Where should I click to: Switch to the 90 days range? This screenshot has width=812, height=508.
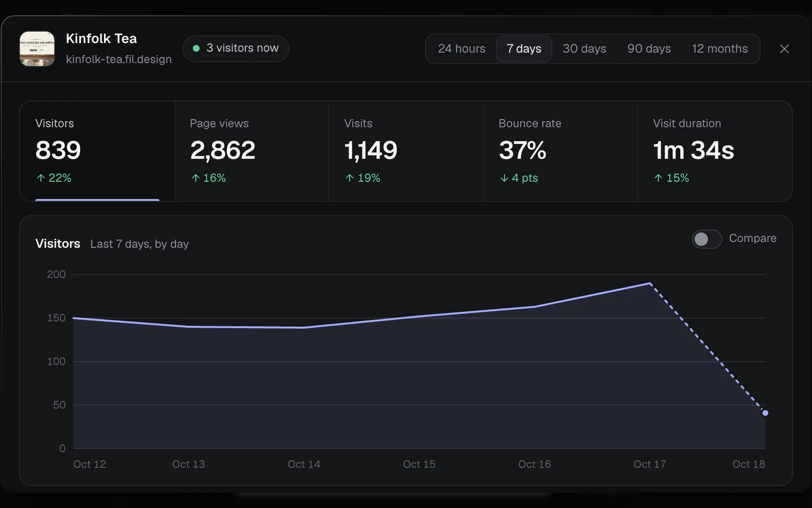(x=649, y=49)
